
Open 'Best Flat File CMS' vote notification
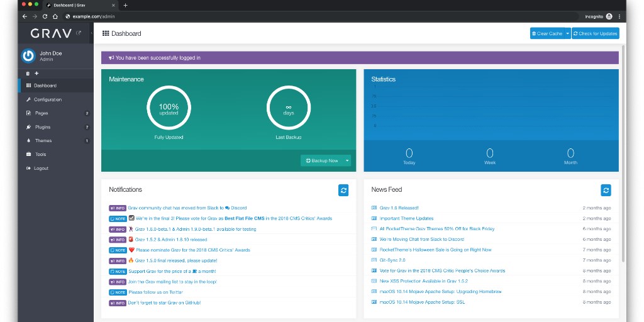pos(234,218)
